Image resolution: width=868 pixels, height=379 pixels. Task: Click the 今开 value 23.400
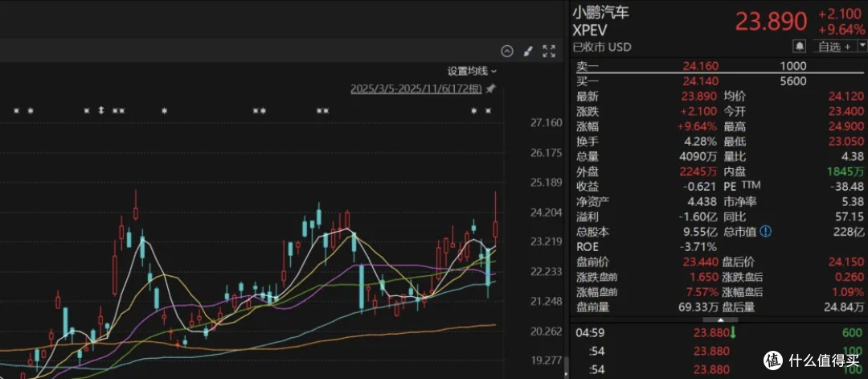pos(845,112)
